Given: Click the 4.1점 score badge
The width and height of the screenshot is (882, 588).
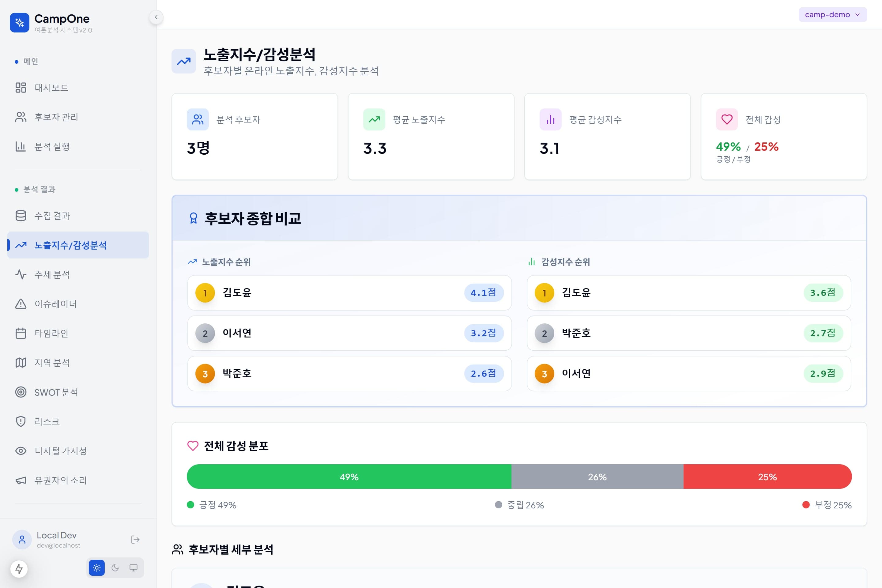Looking at the screenshot, I should [x=484, y=293].
